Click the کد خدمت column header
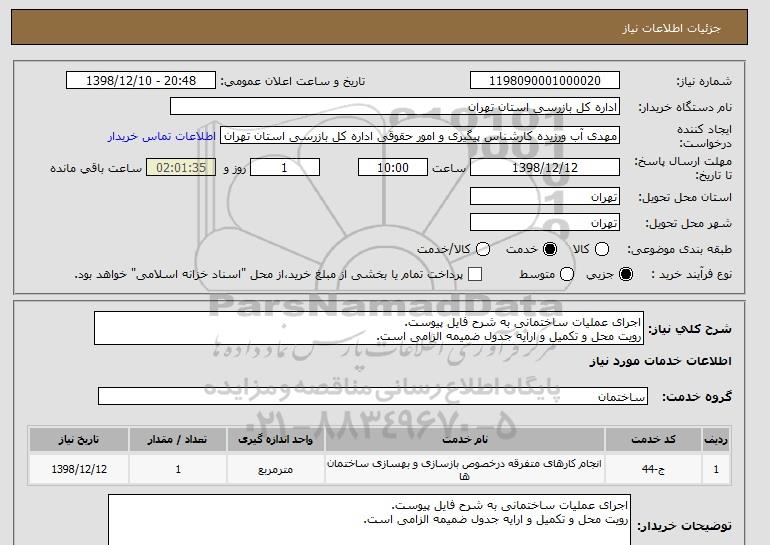 tap(653, 439)
